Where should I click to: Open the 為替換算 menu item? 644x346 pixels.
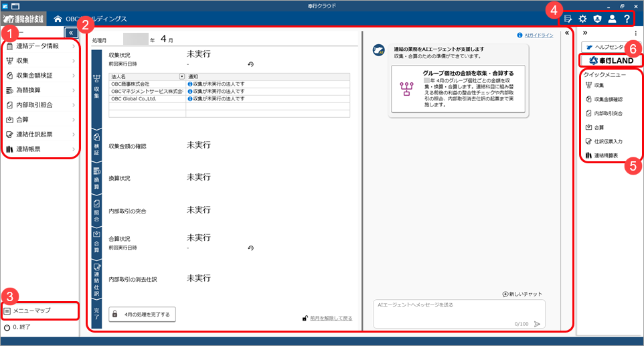pyautogui.click(x=40, y=90)
